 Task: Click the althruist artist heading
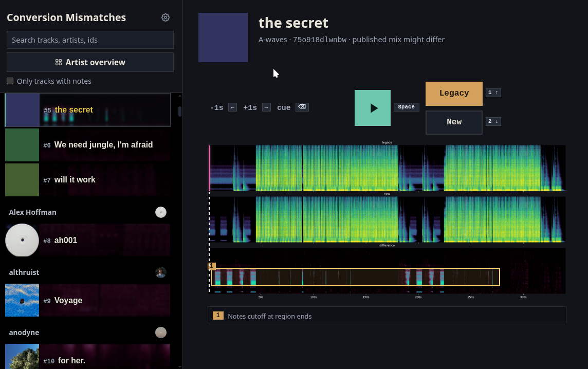point(24,272)
